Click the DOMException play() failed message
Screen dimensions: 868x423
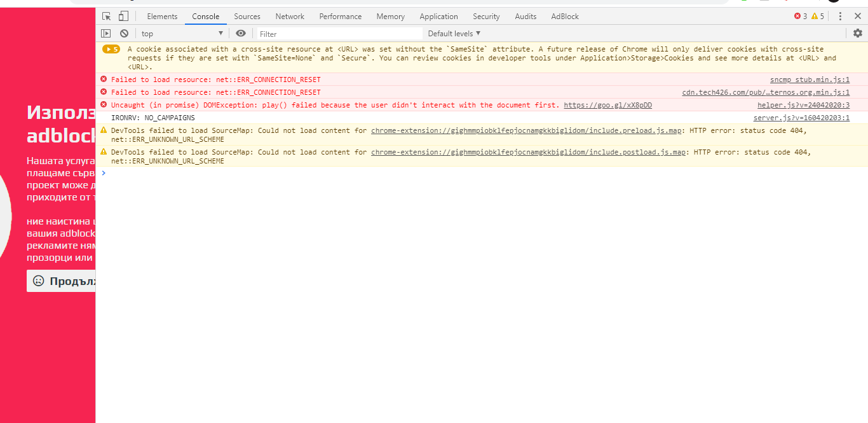[x=336, y=105]
